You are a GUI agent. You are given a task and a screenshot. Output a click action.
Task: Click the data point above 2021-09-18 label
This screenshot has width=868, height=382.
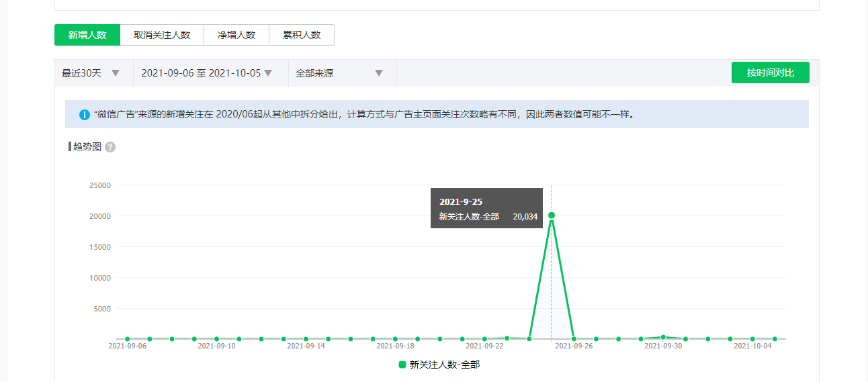coord(395,339)
